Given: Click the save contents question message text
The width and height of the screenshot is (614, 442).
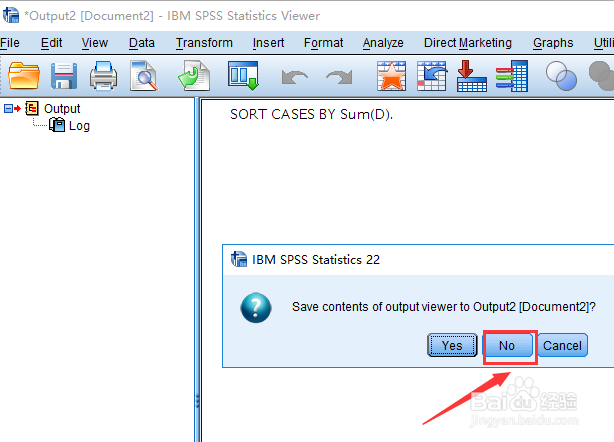Looking at the screenshot, I should 444,307.
